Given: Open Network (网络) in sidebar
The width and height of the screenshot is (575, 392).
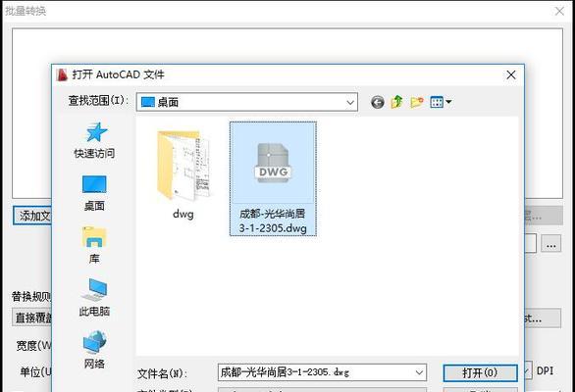Looking at the screenshot, I should pyautogui.click(x=94, y=349).
